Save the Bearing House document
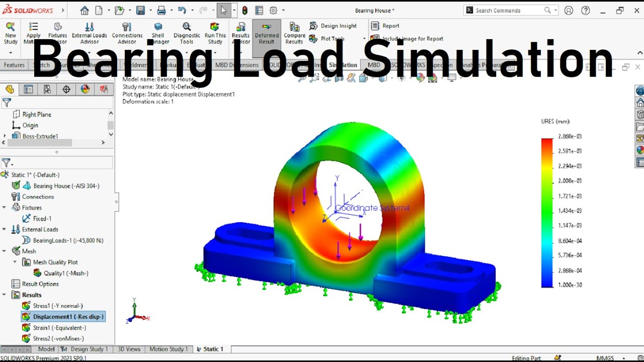The height and width of the screenshot is (362, 644). [140, 11]
